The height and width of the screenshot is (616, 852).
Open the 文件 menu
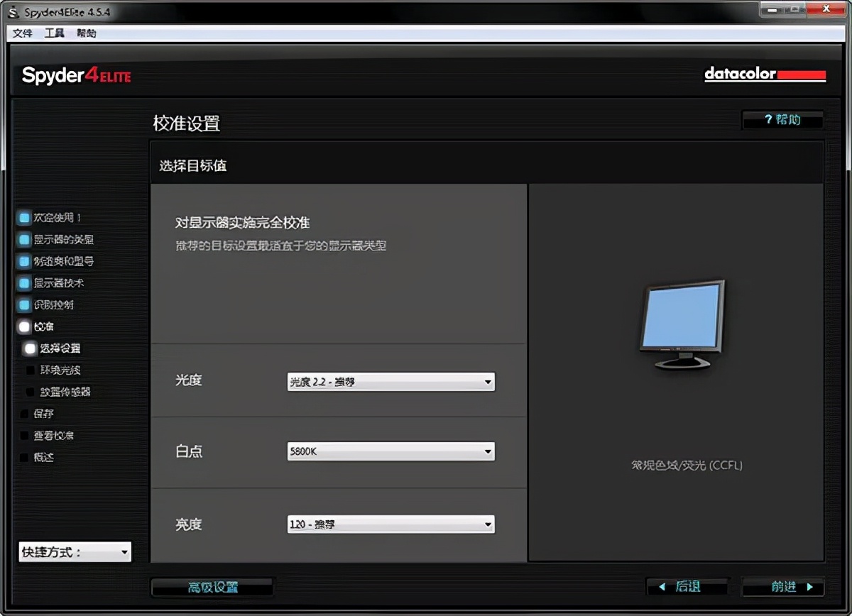(x=22, y=33)
